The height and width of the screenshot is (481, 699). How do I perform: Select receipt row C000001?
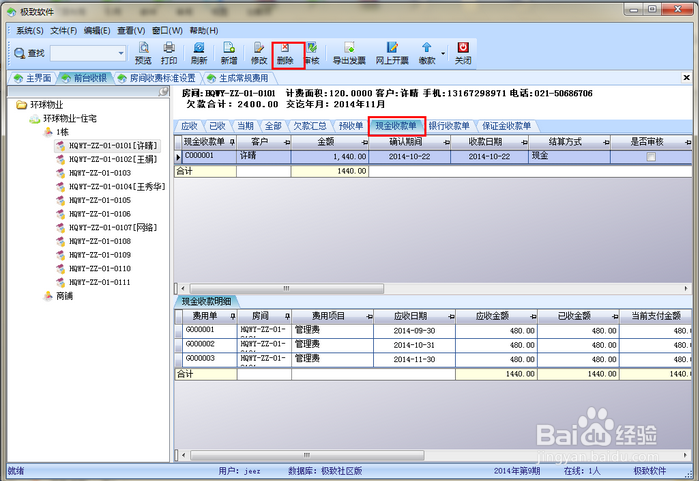click(x=433, y=156)
